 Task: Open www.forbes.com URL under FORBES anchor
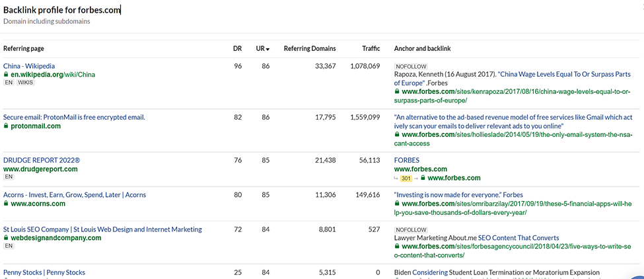(421, 169)
